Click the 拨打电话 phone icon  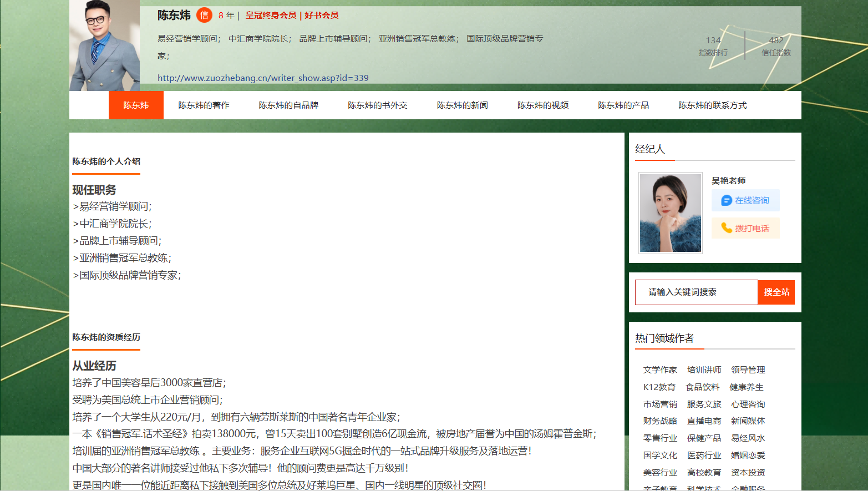pyautogui.click(x=727, y=228)
